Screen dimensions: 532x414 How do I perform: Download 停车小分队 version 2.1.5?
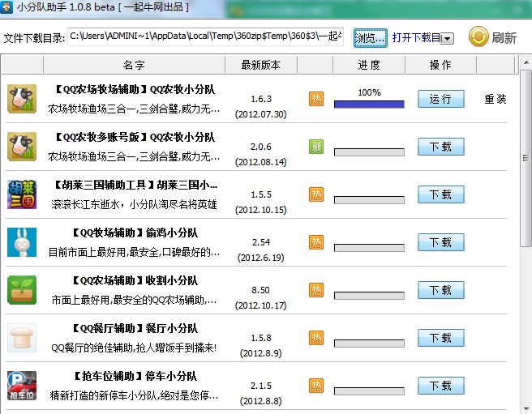[x=440, y=386]
